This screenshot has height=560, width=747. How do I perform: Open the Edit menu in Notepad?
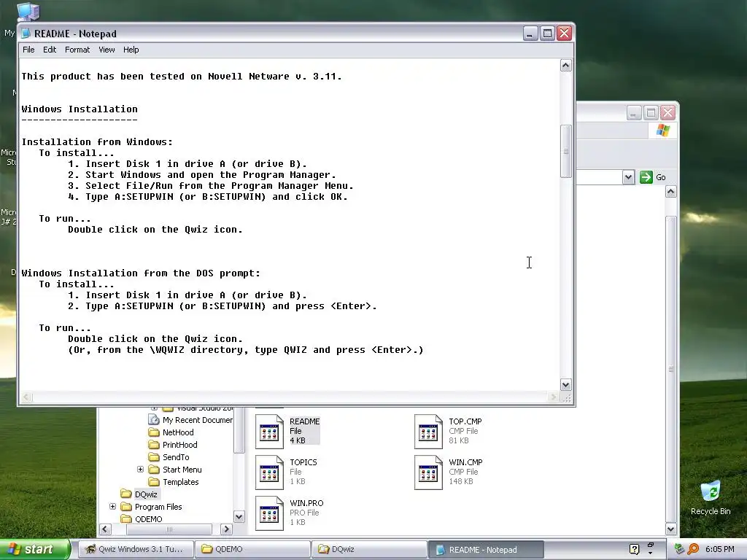tap(50, 50)
